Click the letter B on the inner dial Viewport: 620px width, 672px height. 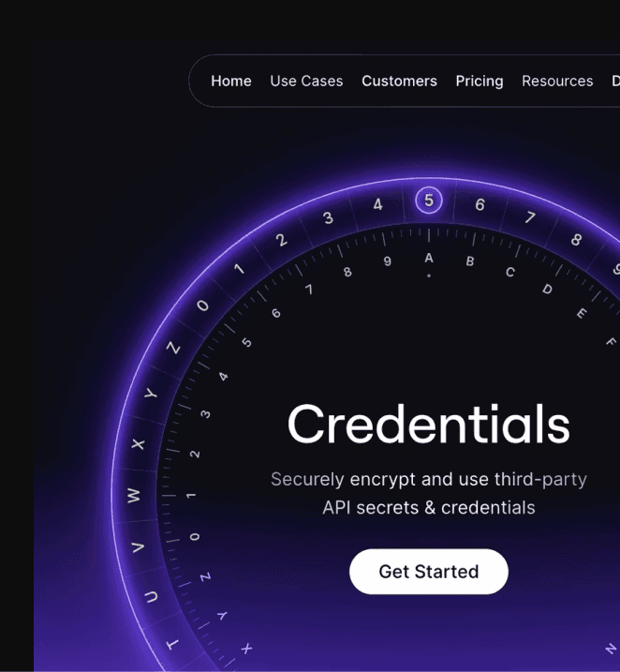tap(470, 261)
